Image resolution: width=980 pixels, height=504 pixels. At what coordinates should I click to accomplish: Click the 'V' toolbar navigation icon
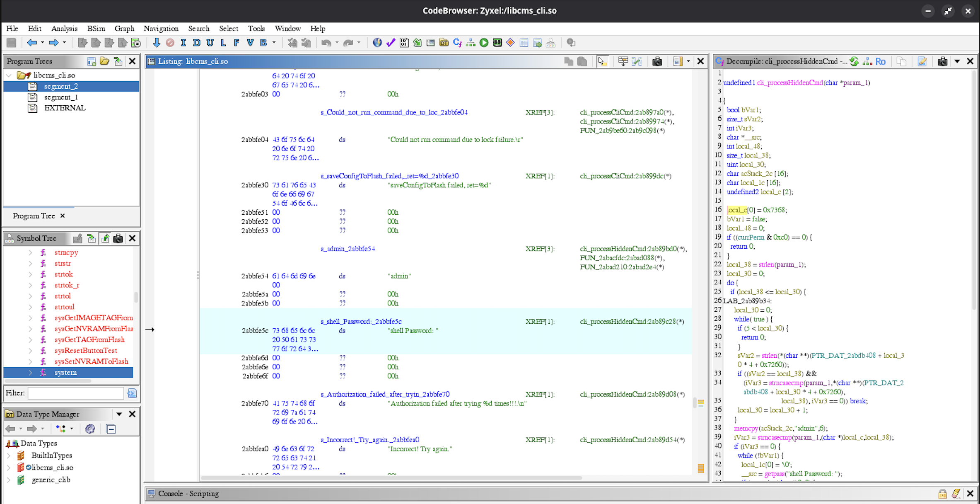click(250, 43)
